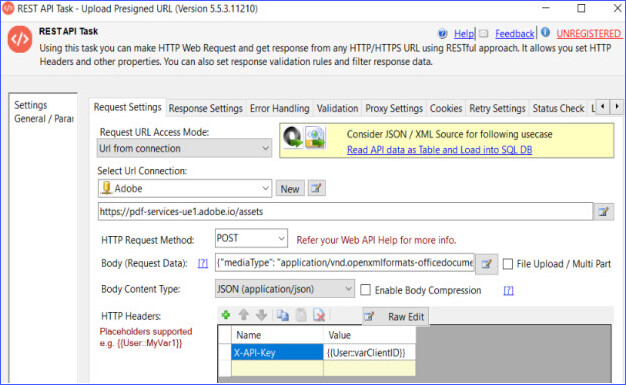Viewport: 626px width, 385px height.
Task: Click the {{User::varClientID}} value cell
Action: tap(369, 353)
